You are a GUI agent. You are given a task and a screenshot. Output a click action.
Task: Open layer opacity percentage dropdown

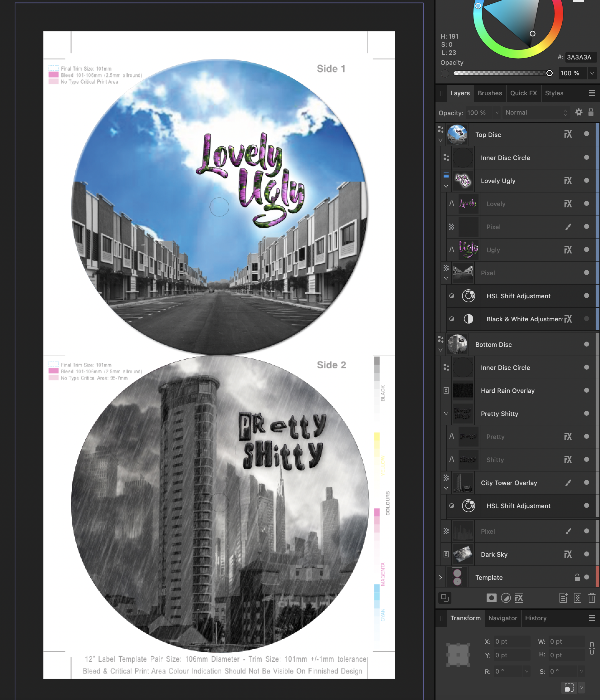(x=497, y=113)
